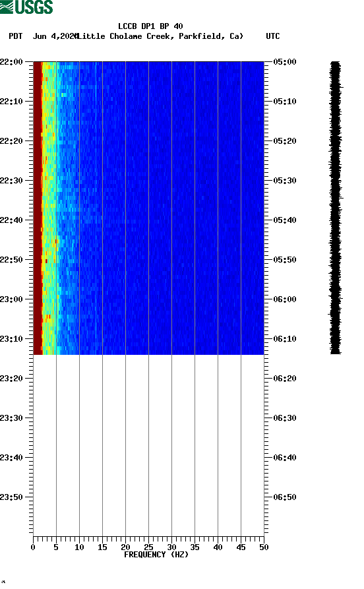364x589 pixels.
Task: Click the 10 Hz frequency axis label
Action: tap(79, 547)
